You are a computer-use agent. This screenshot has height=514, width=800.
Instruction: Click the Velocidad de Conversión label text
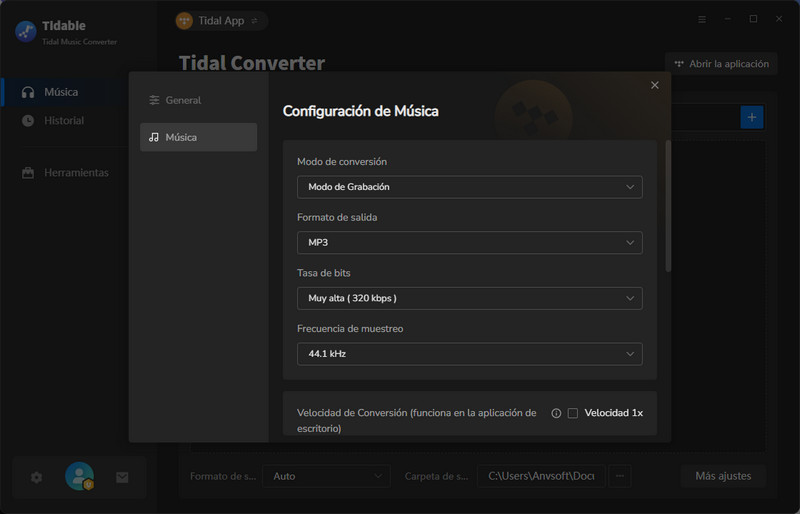tap(416, 421)
